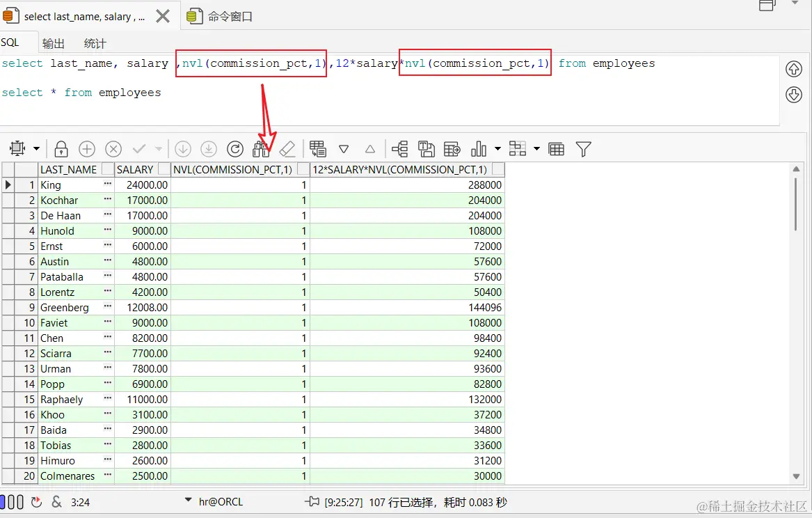Click the fetch next page arrow icon
812x518 pixels.
183,149
